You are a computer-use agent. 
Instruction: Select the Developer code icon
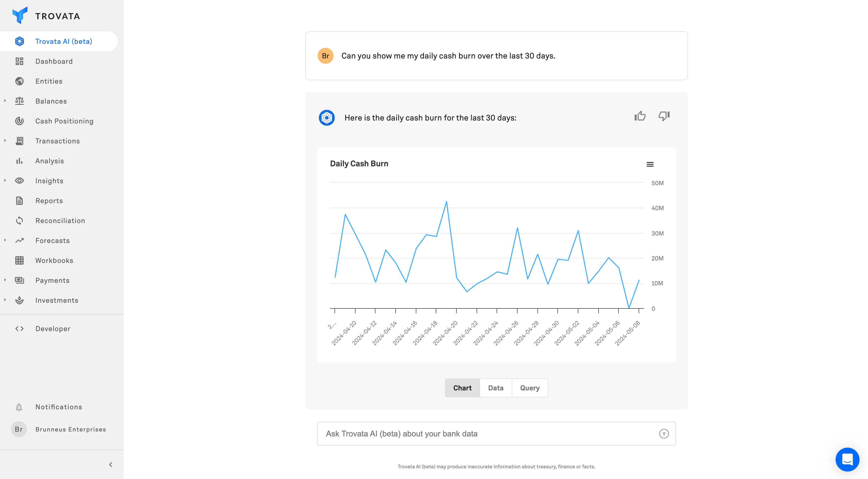pos(19,329)
